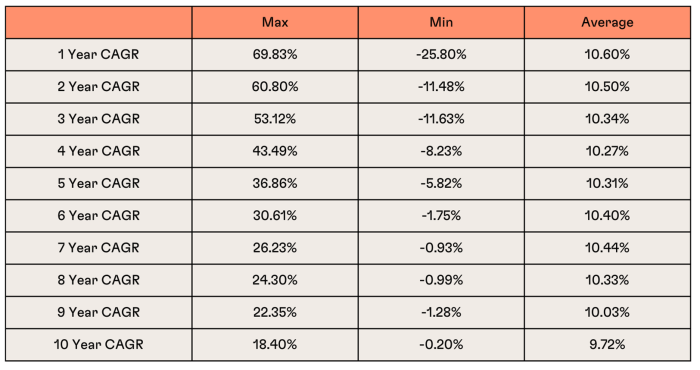Click the Average column header

coord(607,22)
